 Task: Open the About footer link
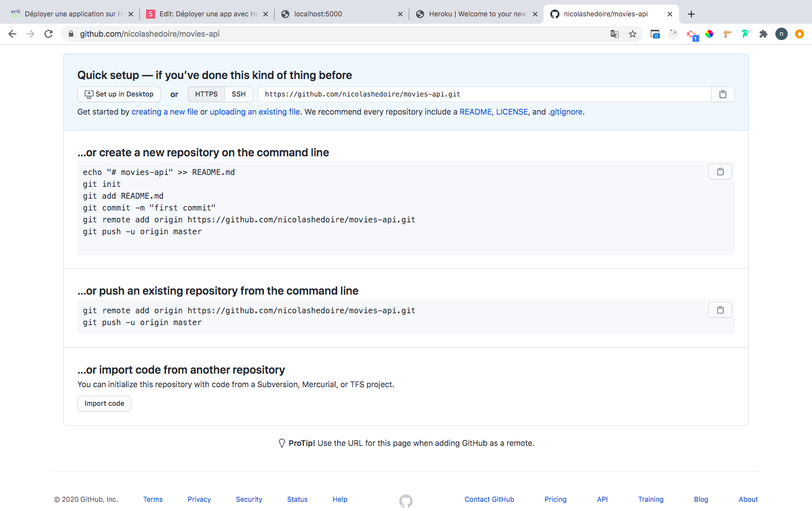point(748,500)
